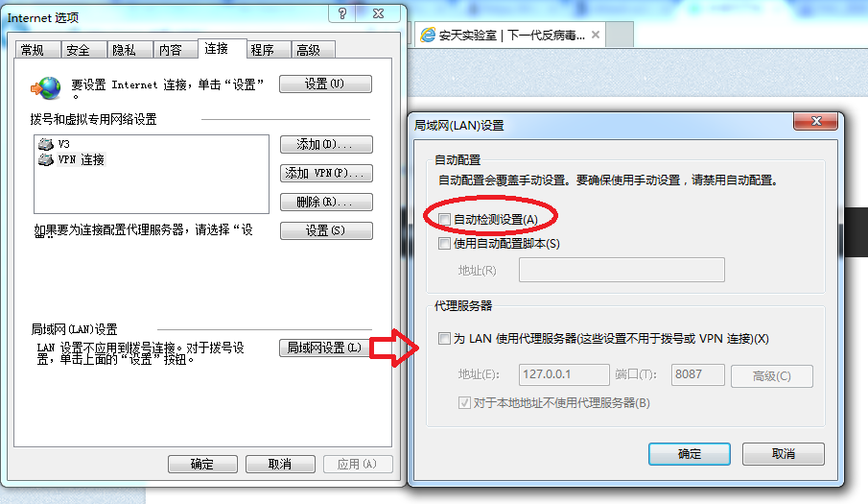Click the 设置(U) setup button
This screenshot has height=504, width=868.
pos(325,84)
